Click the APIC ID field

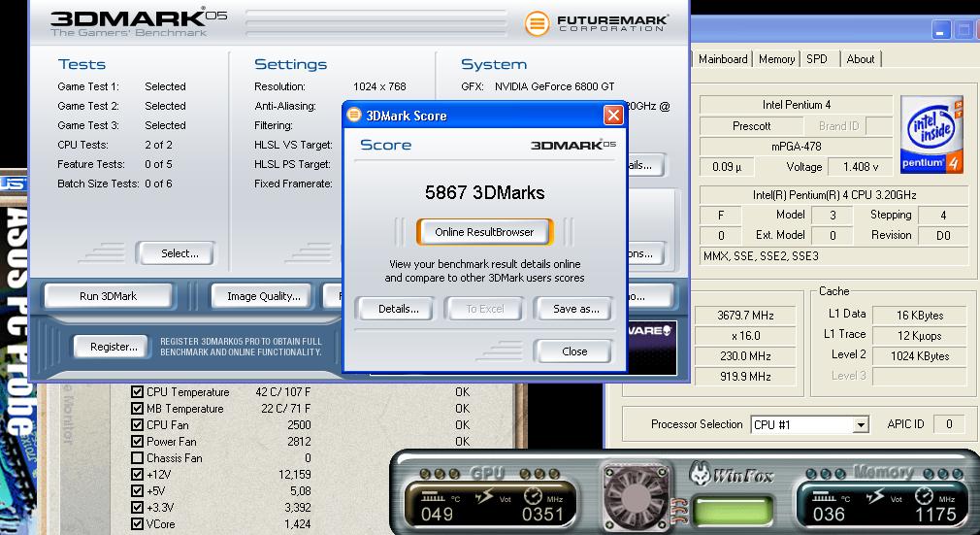949,424
